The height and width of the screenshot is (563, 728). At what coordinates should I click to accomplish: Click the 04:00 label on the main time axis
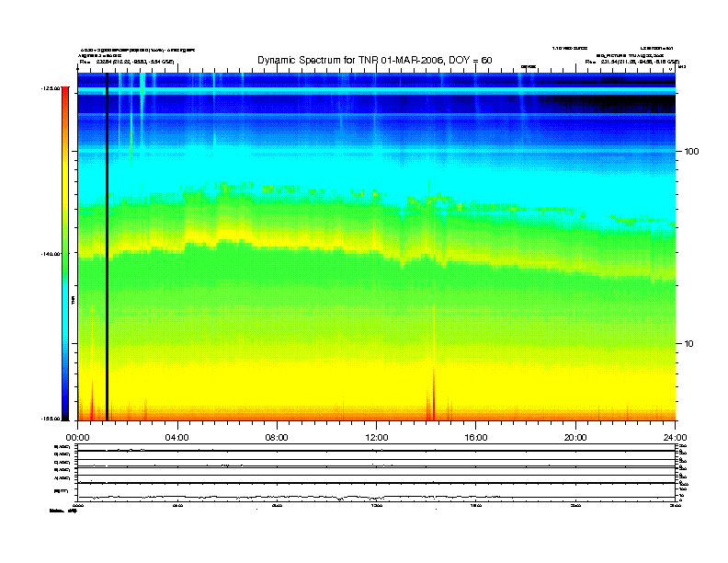point(177,438)
